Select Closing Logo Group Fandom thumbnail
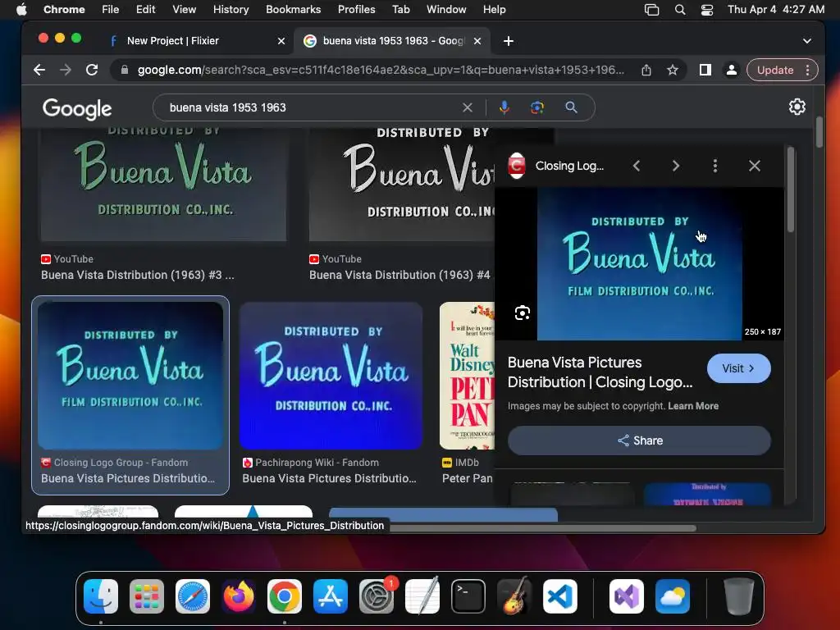The width and height of the screenshot is (840, 630). tap(130, 376)
